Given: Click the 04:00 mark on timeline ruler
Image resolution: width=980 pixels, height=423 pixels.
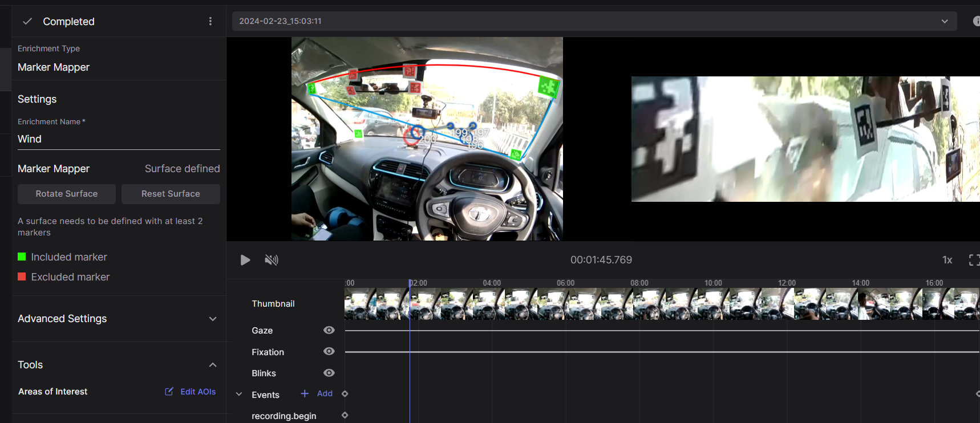Looking at the screenshot, I should (x=492, y=283).
